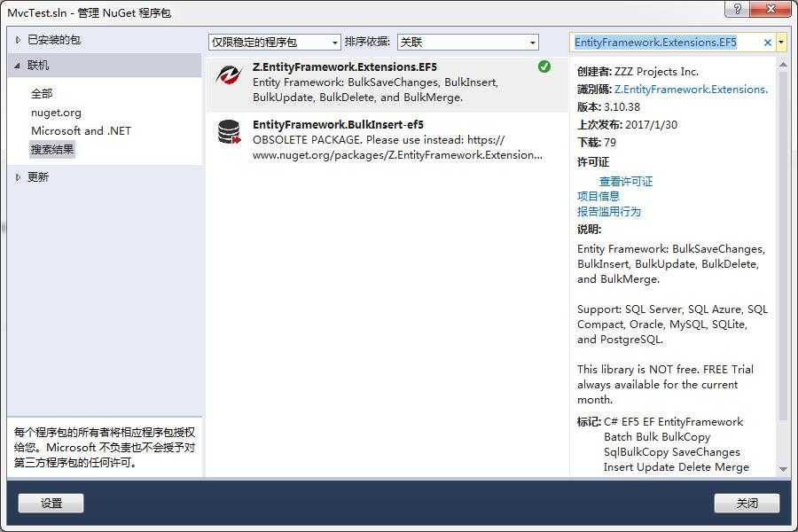798x532 pixels.
Task: Select 全部 under 联机
Action: [x=42, y=94]
